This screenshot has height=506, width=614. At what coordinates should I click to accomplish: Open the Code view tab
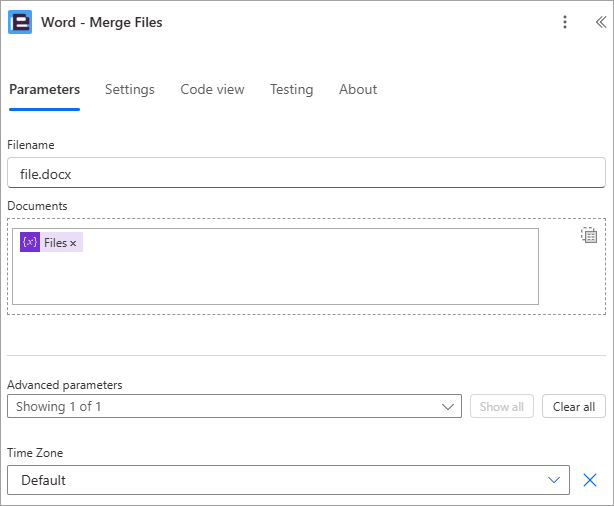tap(212, 89)
